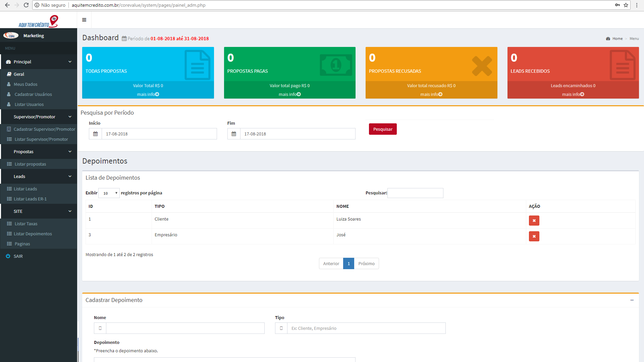
Task: Click calendar icon beside Fim date
Action: coord(234,134)
